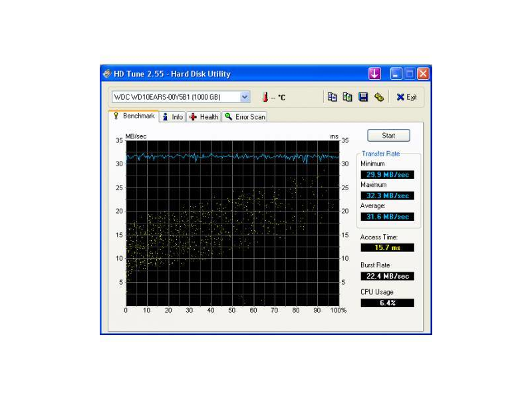Click the HD Tune title bar app icon
The height and width of the screenshot is (399, 532).
[107, 74]
